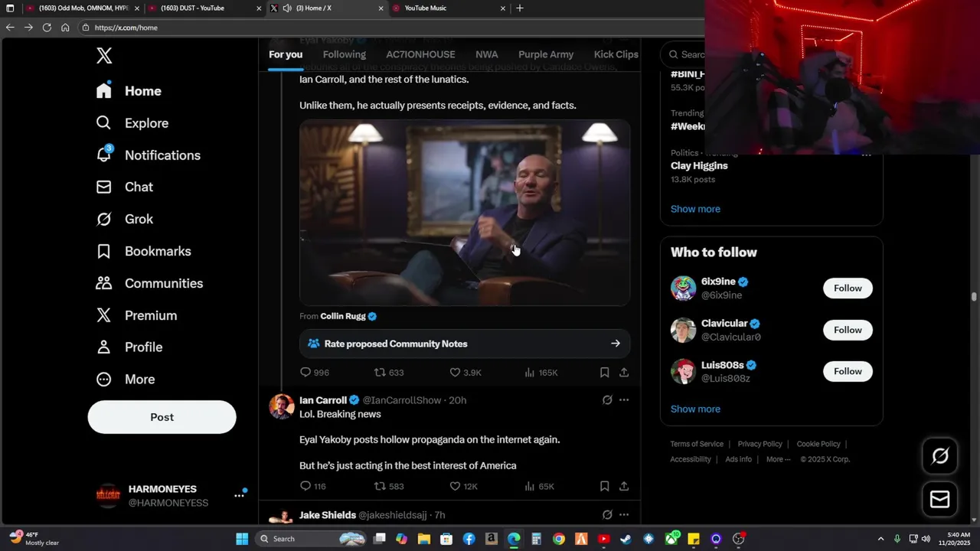Open Profile from the sidebar
980x551 pixels.
point(129,347)
